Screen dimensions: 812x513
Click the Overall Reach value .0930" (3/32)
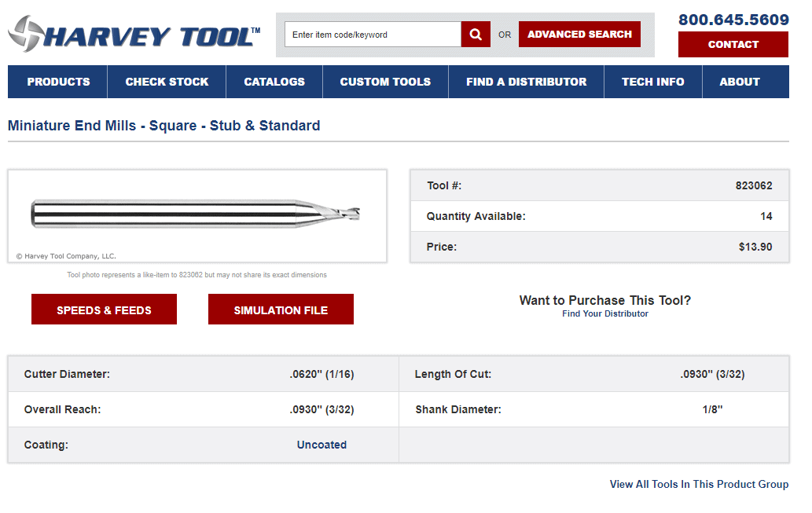click(321, 409)
